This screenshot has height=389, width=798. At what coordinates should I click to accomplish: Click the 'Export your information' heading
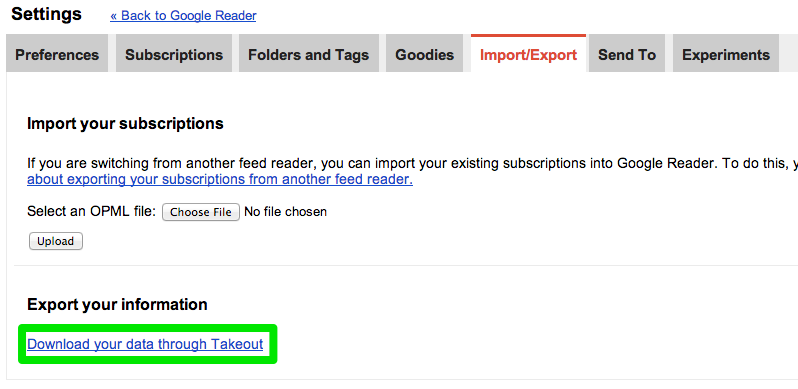pos(117,304)
